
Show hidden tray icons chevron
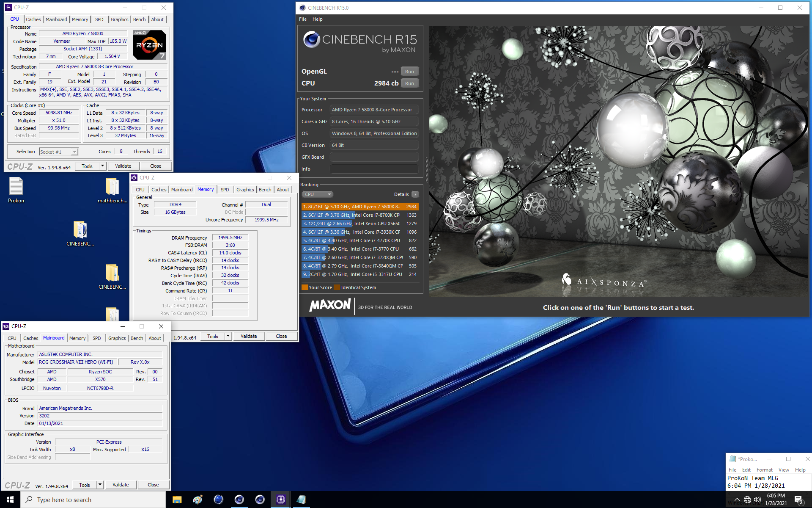point(737,500)
